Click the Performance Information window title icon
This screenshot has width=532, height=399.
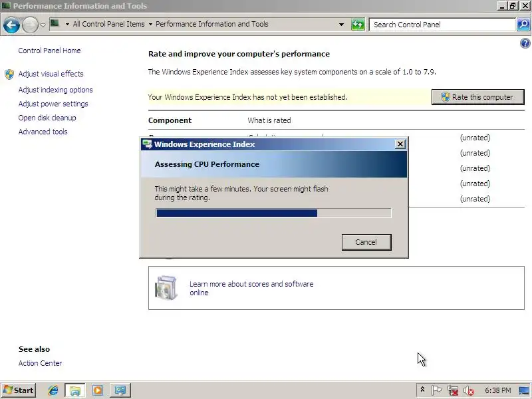click(6, 5)
